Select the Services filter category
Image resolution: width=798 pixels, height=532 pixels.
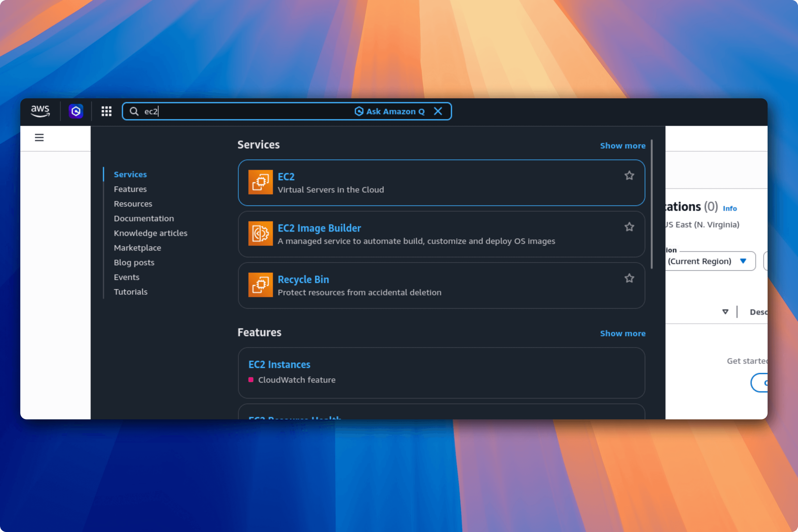click(x=130, y=174)
